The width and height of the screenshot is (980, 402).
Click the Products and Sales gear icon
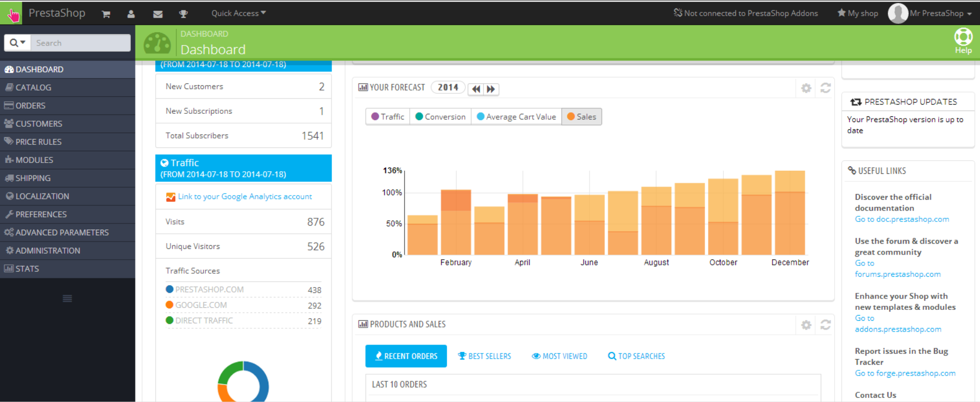806,325
